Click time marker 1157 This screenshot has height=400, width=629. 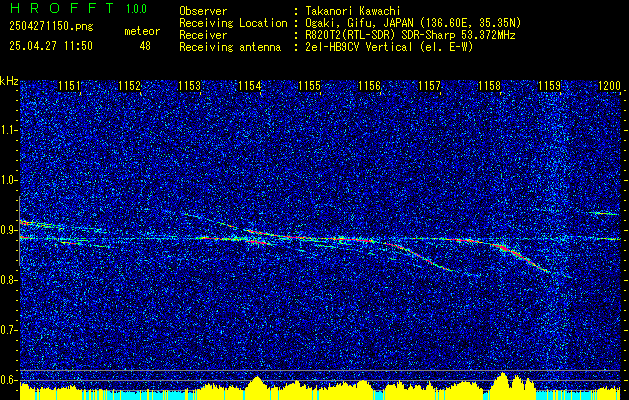click(x=429, y=86)
